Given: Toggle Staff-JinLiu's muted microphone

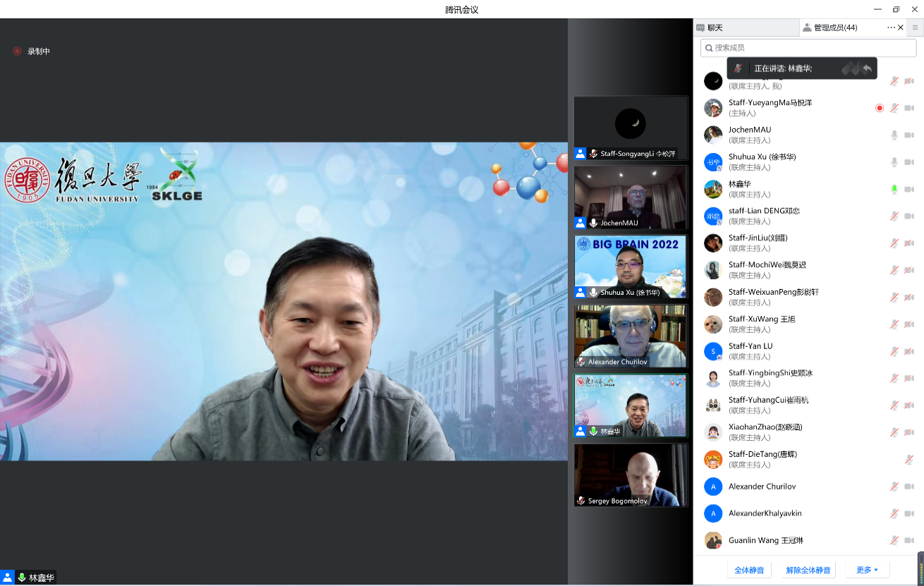Looking at the screenshot, I should tap(894, 243).
